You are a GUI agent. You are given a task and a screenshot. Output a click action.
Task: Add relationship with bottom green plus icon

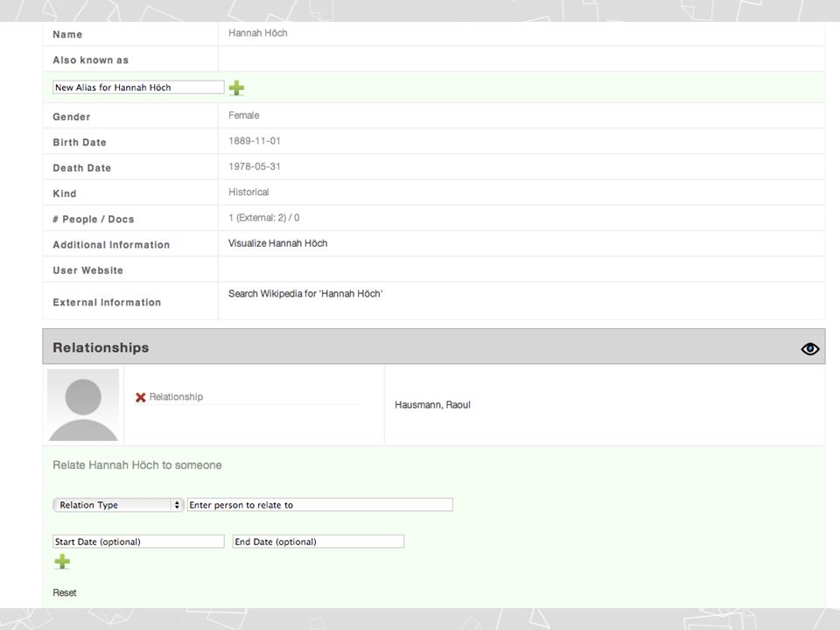pyautogui.click(x=62, y=562)
